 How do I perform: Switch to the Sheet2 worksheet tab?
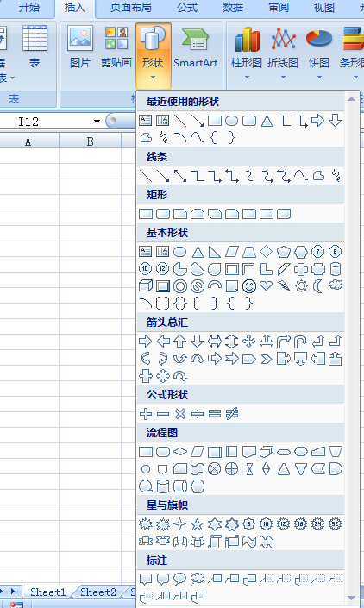pos(98,592)
